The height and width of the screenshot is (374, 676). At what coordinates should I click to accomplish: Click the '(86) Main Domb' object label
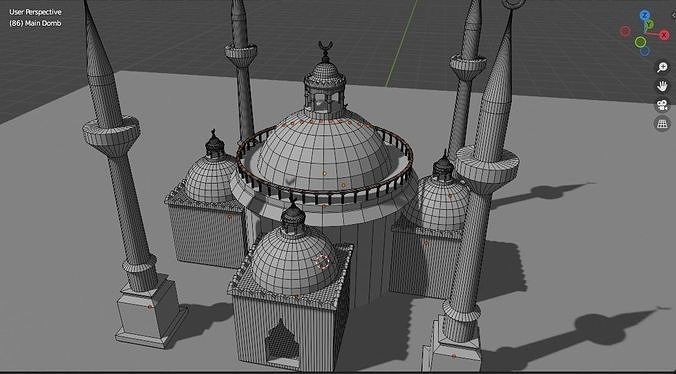tap(35, 23)
